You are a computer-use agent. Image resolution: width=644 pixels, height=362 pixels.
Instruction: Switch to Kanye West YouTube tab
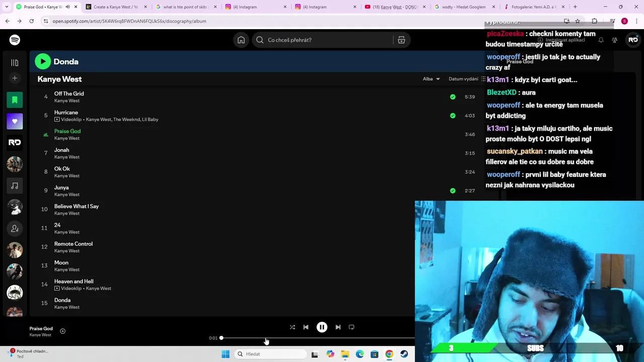396,7
